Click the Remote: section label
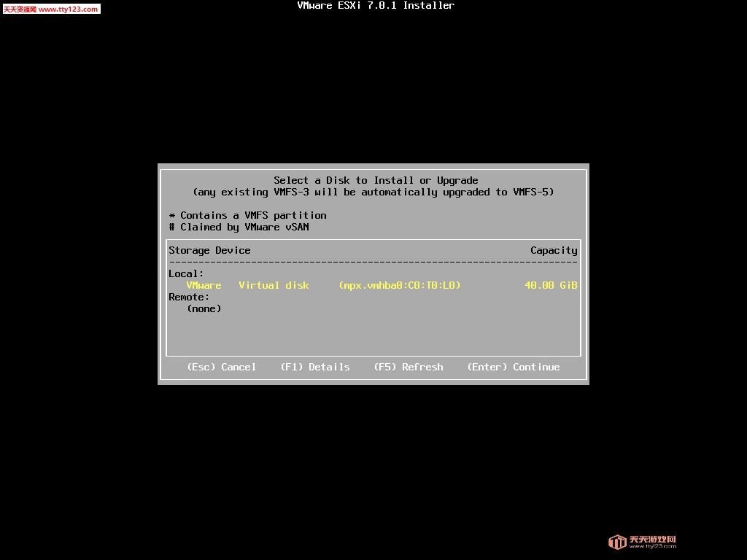Image resolution: width=747 pixels, height=560 pixels. point(189,297)
